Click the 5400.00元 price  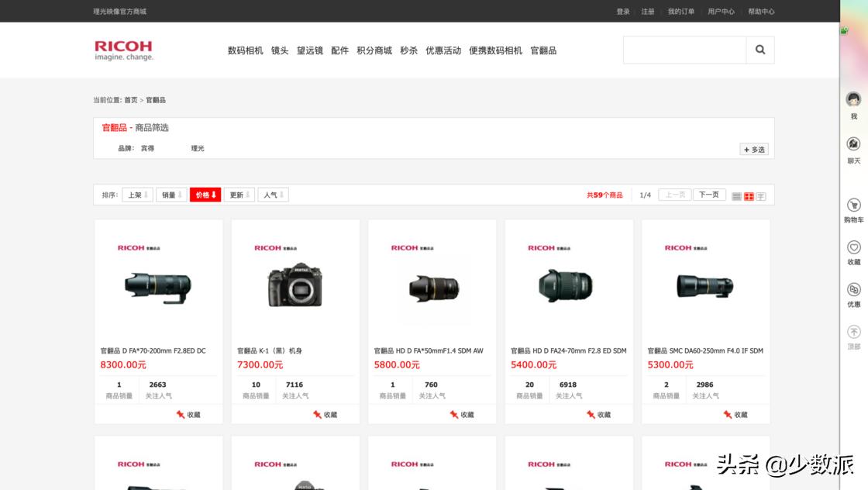coord(533,365)
